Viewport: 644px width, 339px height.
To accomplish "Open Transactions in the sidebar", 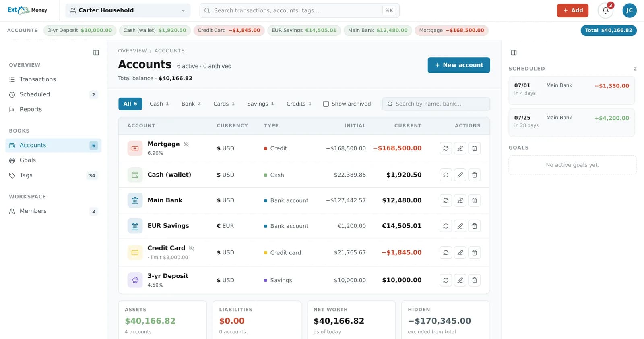I will click(38, 79).
